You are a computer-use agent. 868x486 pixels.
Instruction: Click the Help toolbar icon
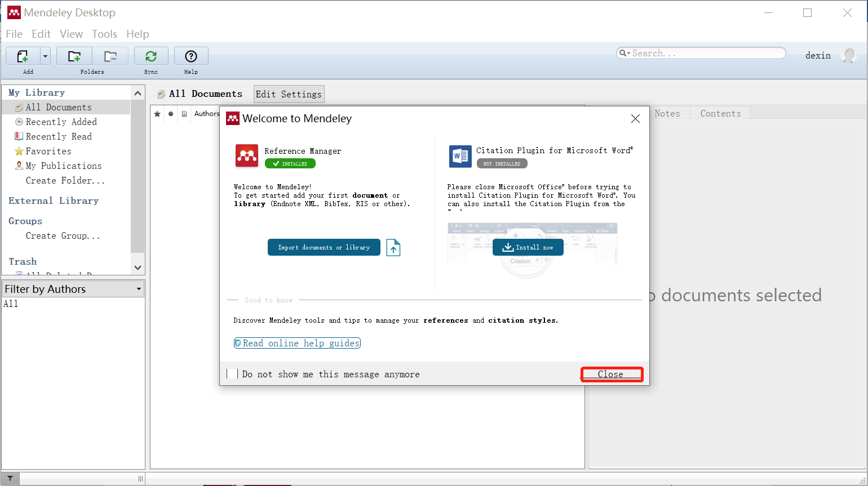click(191, 56)
